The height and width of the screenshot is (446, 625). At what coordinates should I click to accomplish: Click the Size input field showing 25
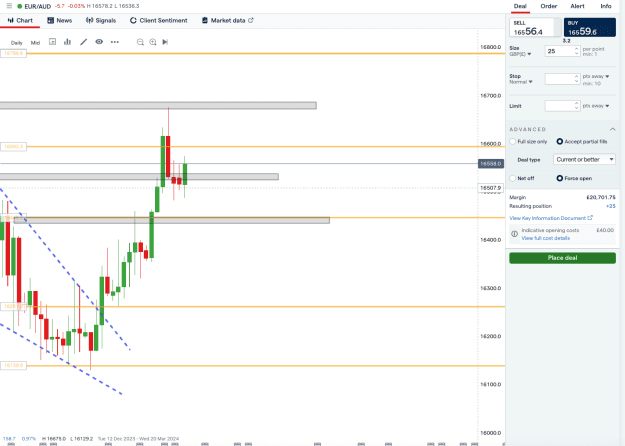pyautogui.click(x=562, y=51)
